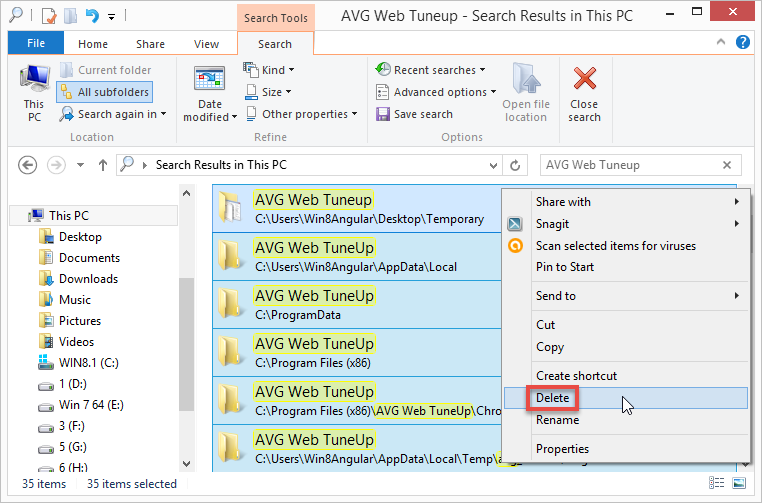This screenshot has height=503, width=762.
Task: Open the Date modified filter
Action: click(x=209, y=94)
